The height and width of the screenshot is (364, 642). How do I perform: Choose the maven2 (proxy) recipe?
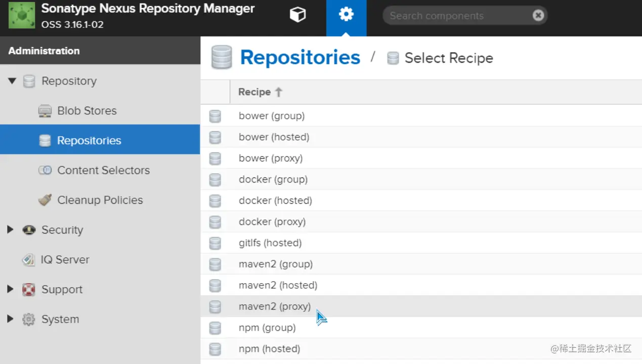(275, 307)
